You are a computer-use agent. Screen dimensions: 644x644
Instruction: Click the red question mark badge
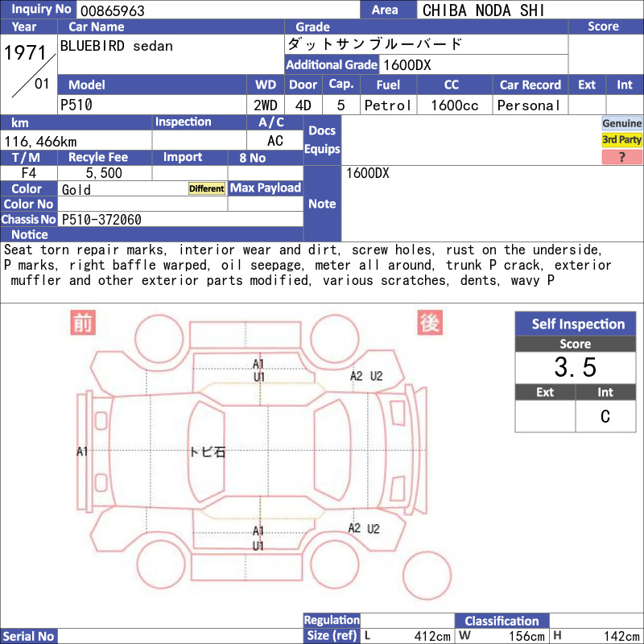coord(621,157)
